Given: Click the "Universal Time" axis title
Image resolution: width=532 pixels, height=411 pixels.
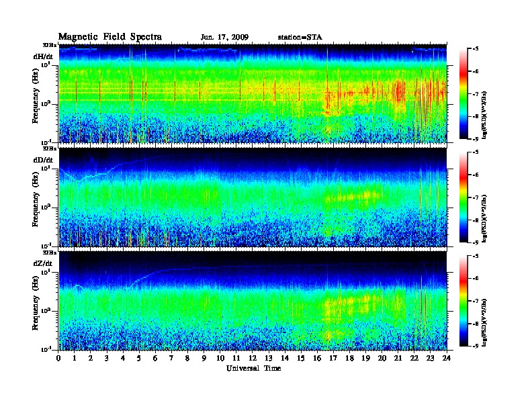Looking at the screenshot, I should pos(253,368).
